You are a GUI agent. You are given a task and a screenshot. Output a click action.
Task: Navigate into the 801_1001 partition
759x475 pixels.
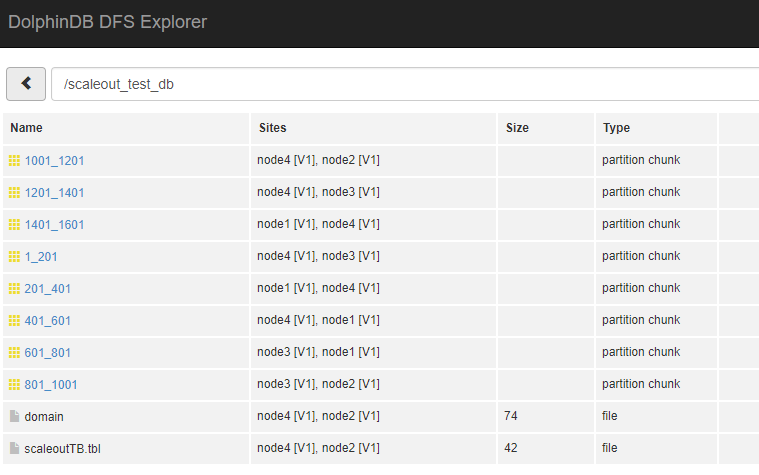coord(51,385)
